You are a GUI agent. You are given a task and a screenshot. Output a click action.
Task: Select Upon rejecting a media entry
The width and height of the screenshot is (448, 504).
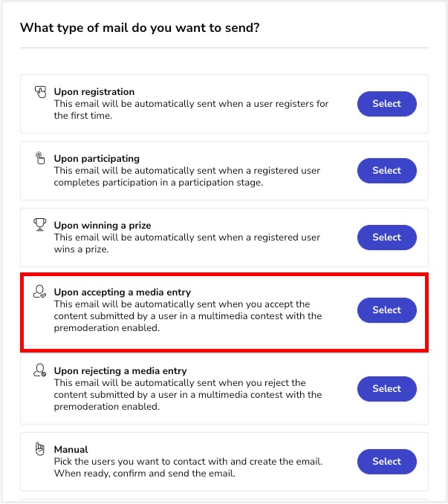(x=387, y=389)
